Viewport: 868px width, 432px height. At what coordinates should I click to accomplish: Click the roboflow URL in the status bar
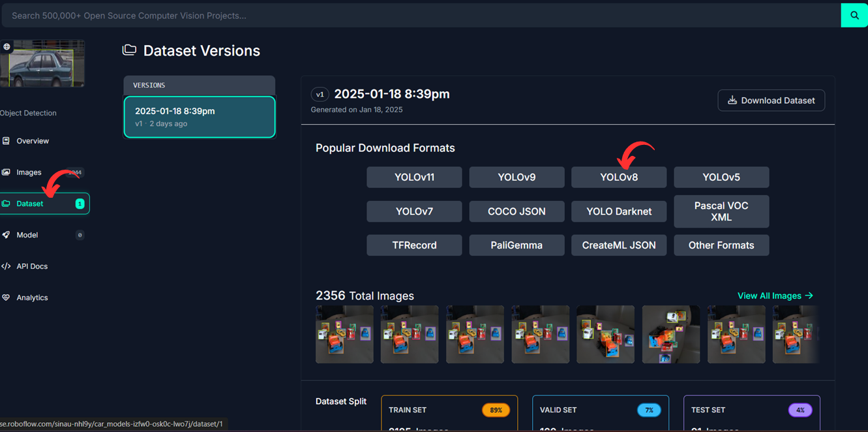point(112,424)
